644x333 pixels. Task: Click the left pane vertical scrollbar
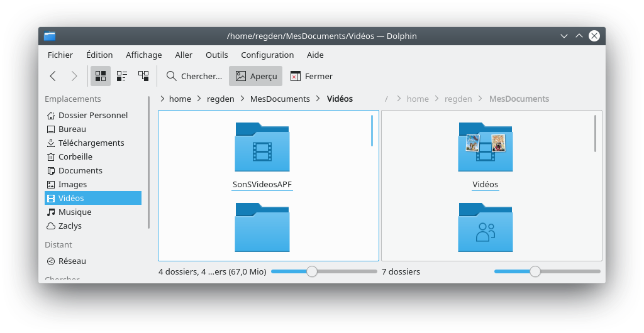point(372,131)
